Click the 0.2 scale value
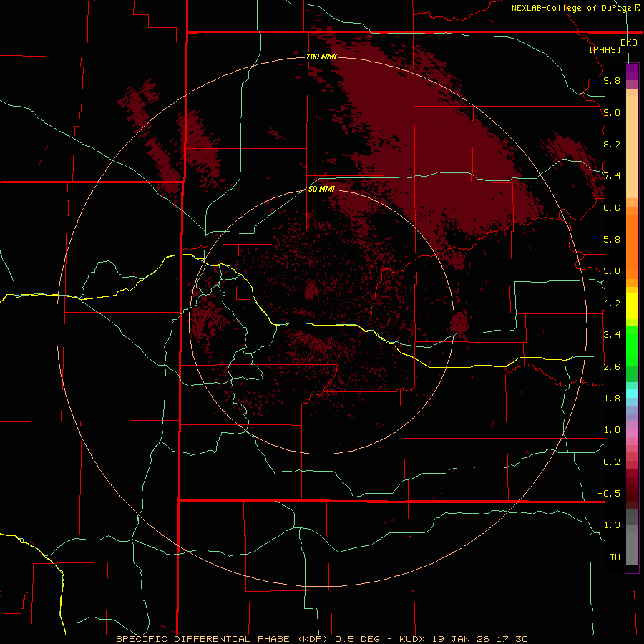 (612, 462)
